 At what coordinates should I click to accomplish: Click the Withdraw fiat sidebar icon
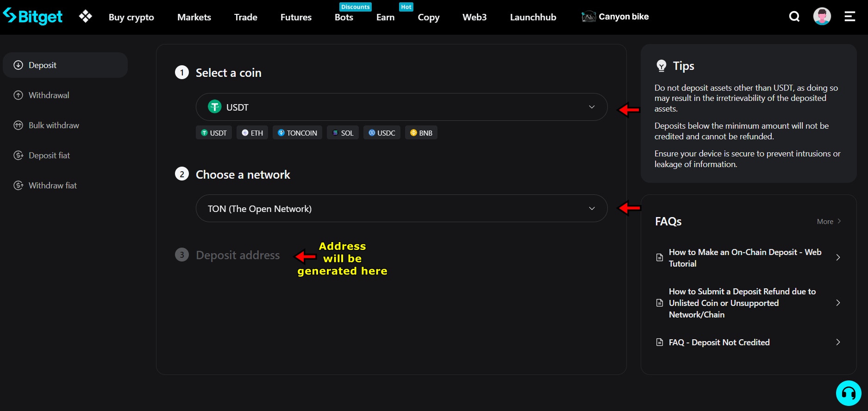18,186
